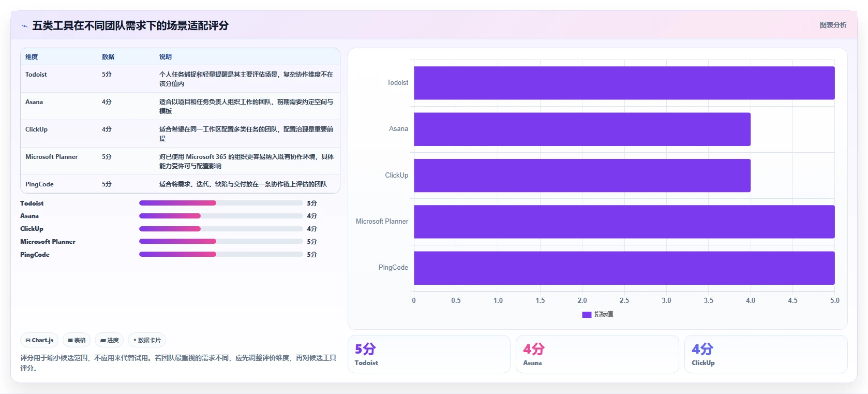The width and height of the screenshot is (868, 394).
Task: Click the purple legend swatch beside 指标值
Action: click(x=587, y=314)
